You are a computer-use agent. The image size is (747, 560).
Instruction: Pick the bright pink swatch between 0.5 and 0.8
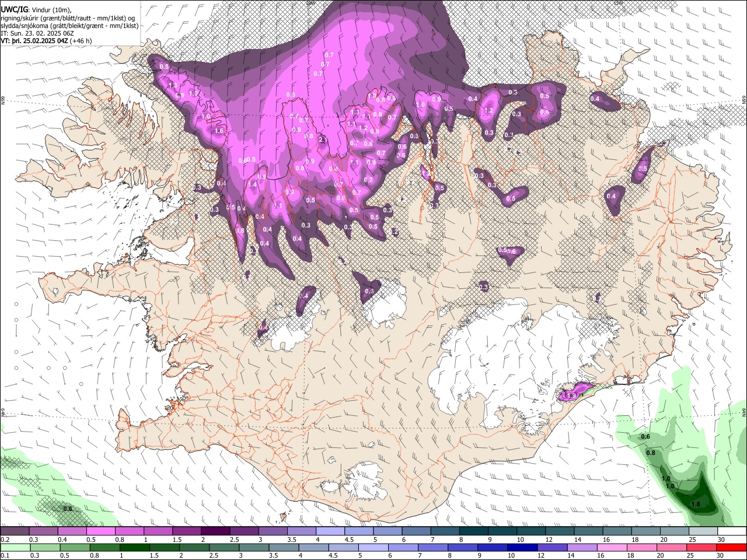coord(100,531)
